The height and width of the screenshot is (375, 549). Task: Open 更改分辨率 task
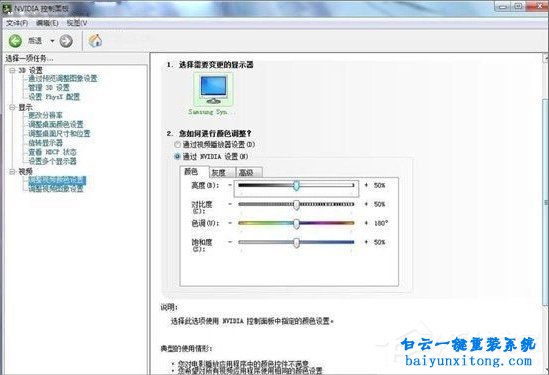coord(46,115)
